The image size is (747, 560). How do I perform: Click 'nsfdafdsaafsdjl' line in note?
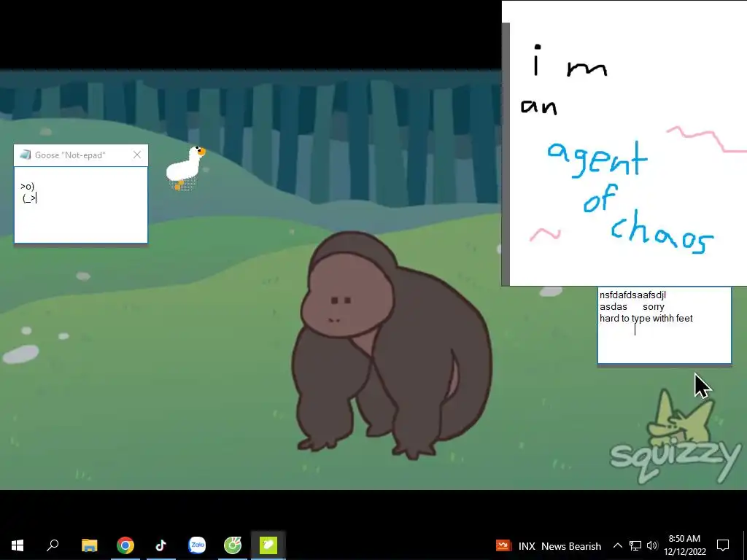tap(632, 295)
